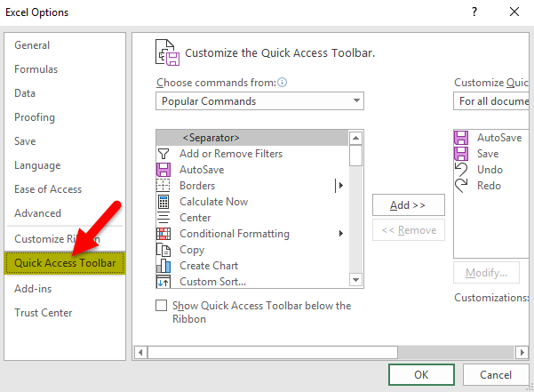Click the horizontal scrollbar left arrow
Viewport: 534px width, 392px height.
click(x=140, y=352)
